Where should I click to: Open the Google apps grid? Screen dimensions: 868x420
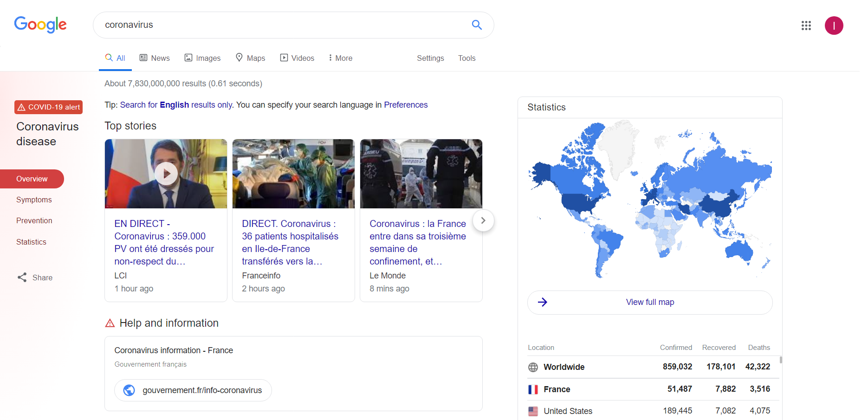(x=806, y=26)
